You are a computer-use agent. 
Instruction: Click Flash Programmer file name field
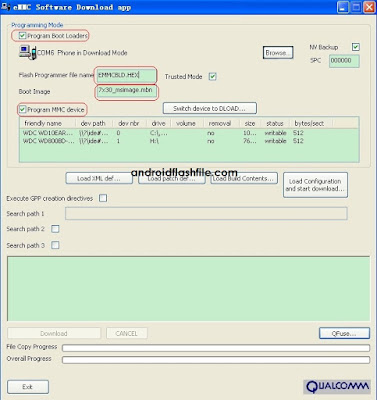point(126,75)
